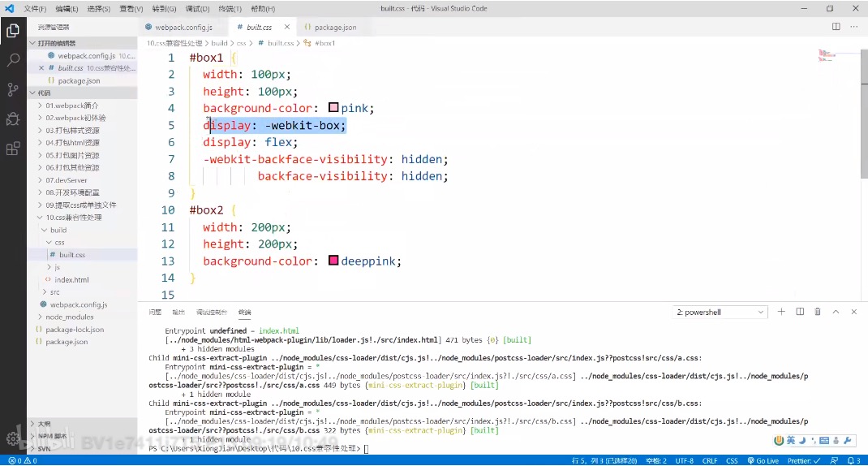Kill terminal with the trash icon
This screenshot has width=868, height=466.
818,312
